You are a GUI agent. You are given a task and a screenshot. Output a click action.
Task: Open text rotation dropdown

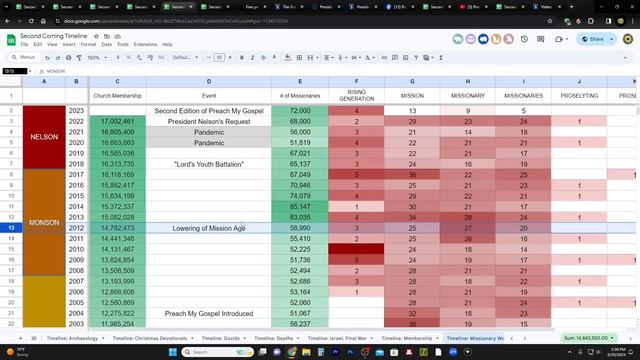[369, 58]
